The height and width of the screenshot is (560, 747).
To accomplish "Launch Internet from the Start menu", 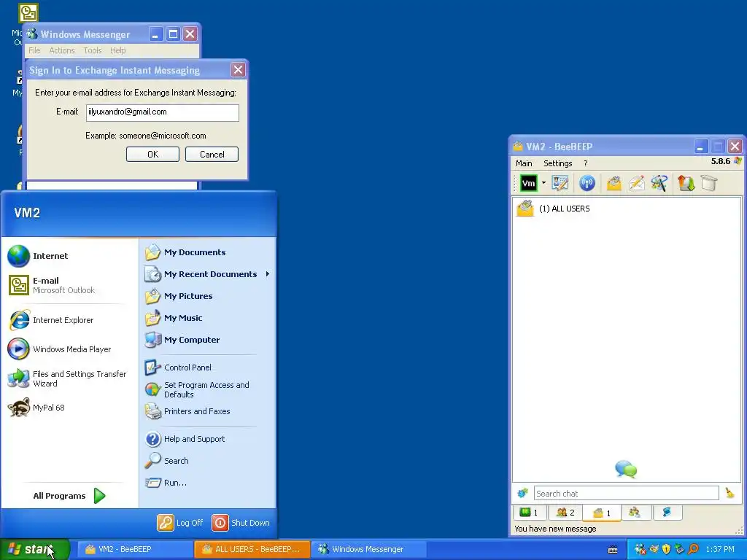I will pyautogui.click(x=69, y=256).
